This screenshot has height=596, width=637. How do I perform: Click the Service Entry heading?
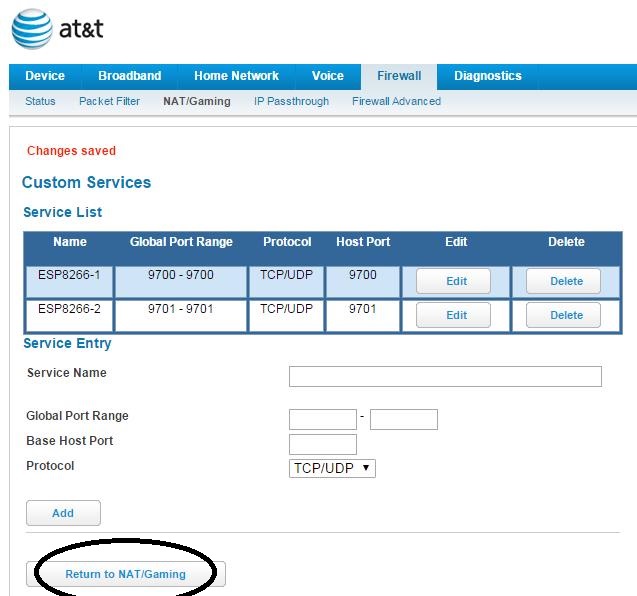67,344
